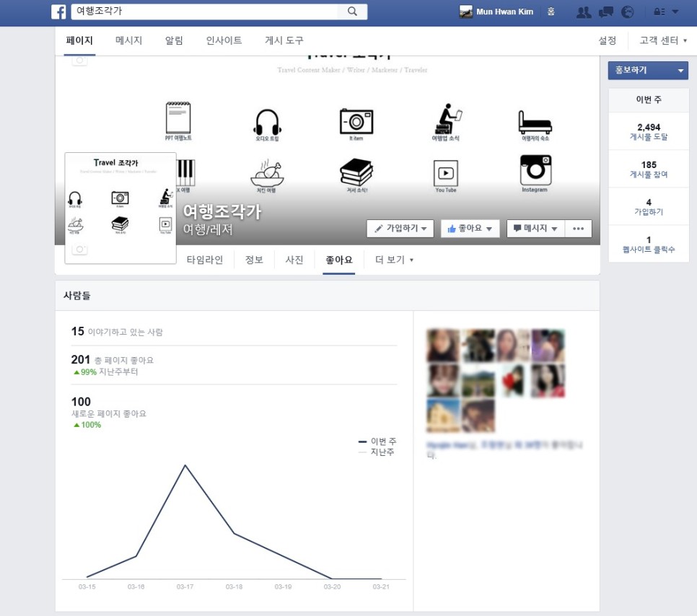Switch to the 게시 도구 tab
The width and height of the screenshot is (697, 616).
[284, 40]
